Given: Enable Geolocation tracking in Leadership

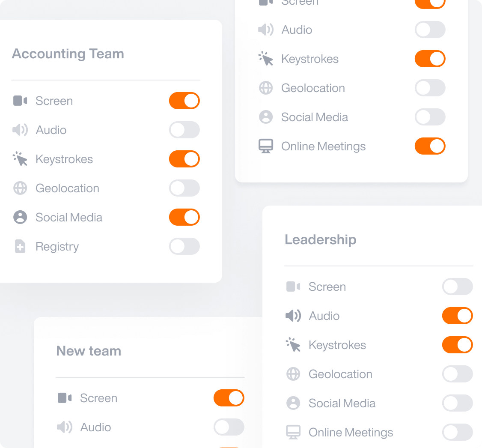Looking at the screenshot, I should click(458, 374).
